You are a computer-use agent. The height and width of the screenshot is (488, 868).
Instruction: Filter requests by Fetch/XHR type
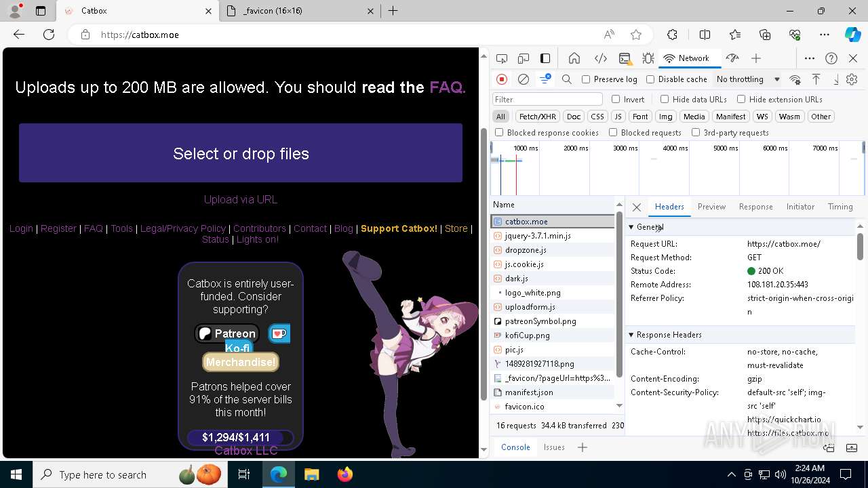[538, 117]
